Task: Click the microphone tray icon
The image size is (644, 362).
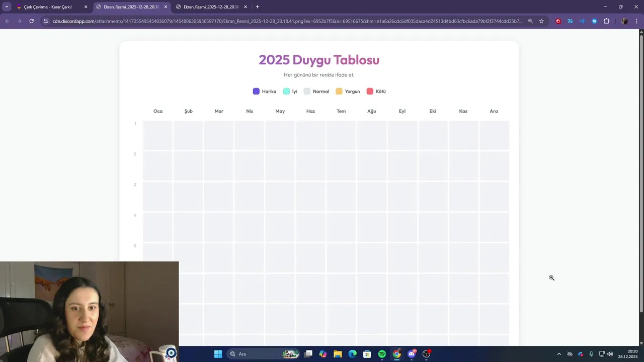Action: click(591, 354)
